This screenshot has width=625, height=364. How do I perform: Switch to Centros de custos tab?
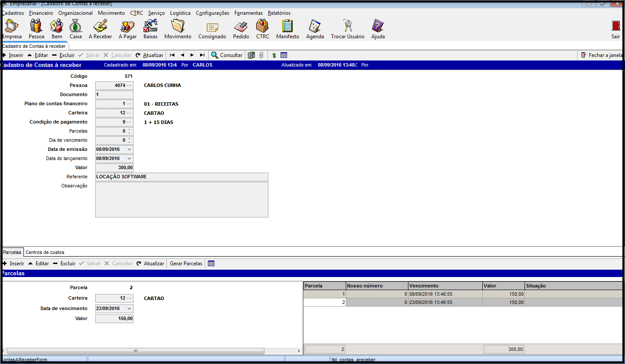(45, 252)
